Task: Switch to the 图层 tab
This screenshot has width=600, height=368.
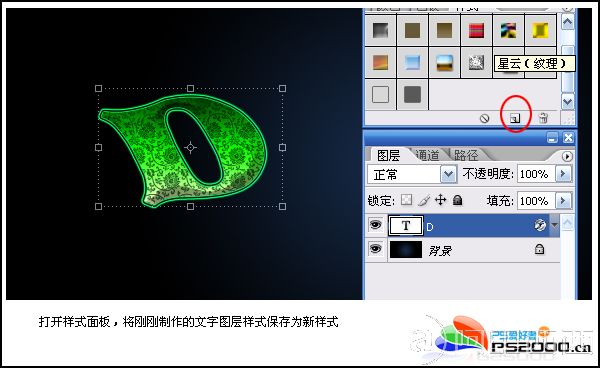Action: (388, 155)
